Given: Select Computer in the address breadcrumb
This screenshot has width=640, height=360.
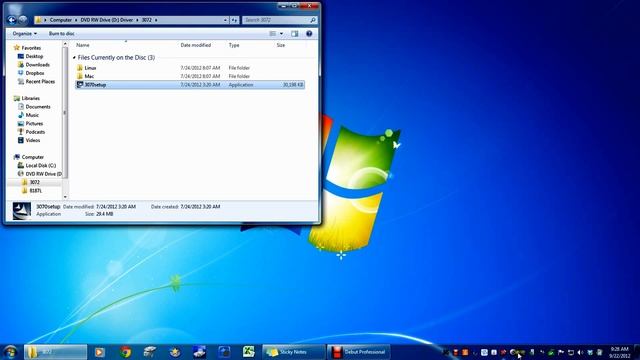Looking at the screenshot, I should tap(60, 20).
